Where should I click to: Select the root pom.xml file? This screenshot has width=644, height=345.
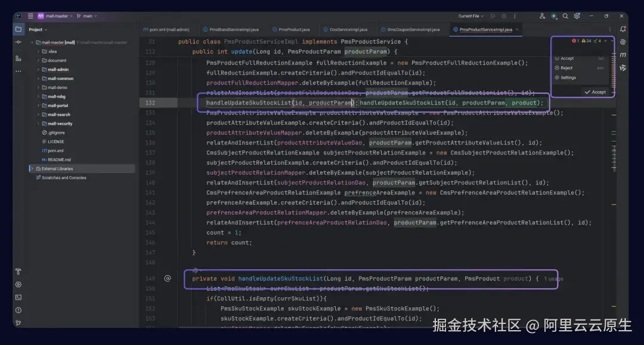52,150
